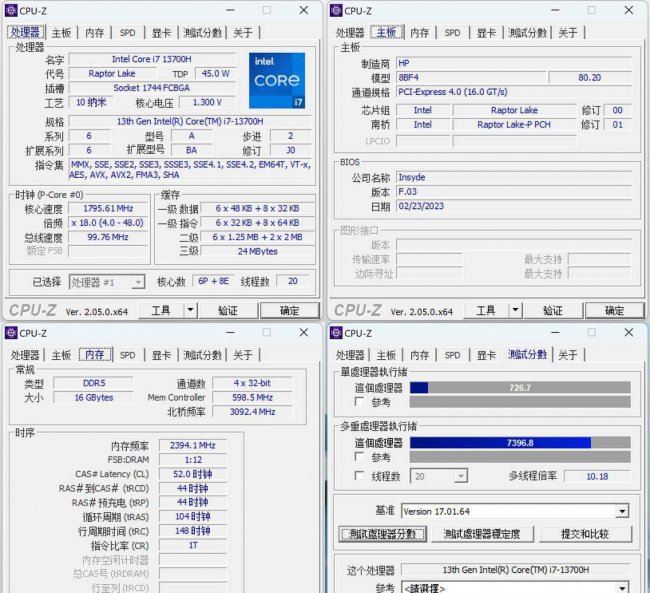Viewport: 650px width, 593px height.
Task: Click the DDR5 memory type value
Action: tap(94, 383)
